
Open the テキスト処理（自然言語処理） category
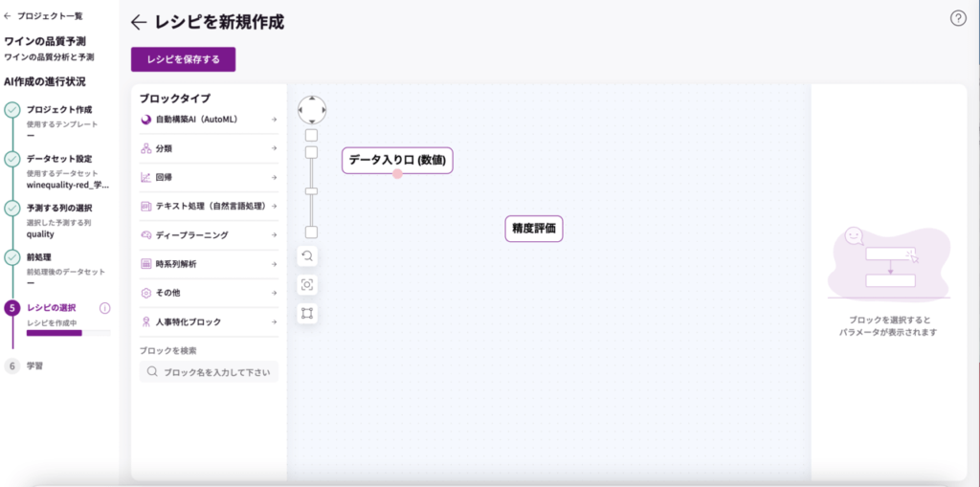209,206
